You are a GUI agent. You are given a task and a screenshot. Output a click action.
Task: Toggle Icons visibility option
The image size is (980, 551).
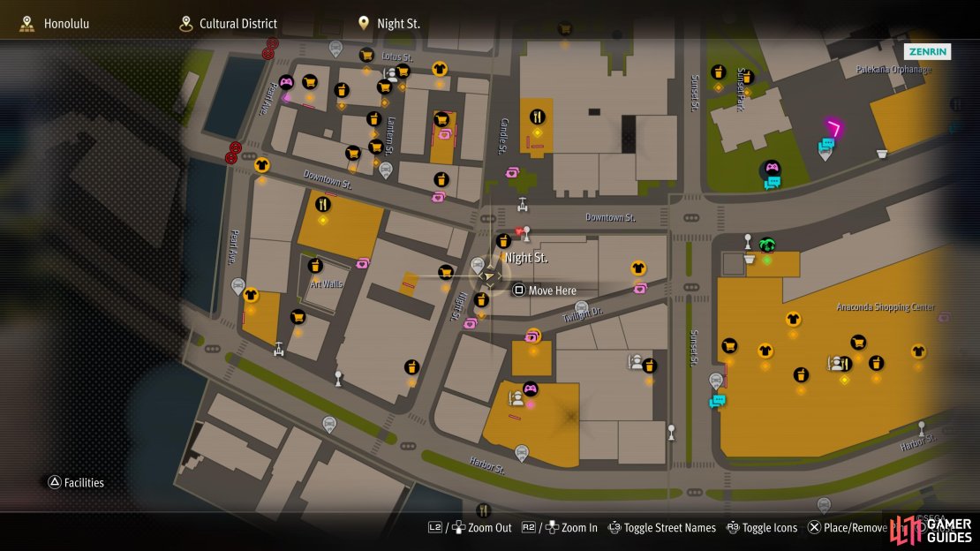[x=761, y=528]
